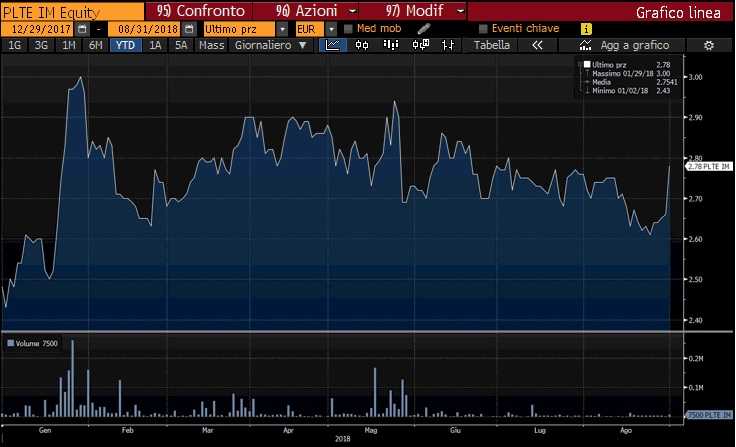Screen dimensions: 736x447
Task: Click the pencil edit icon
Action: [423, 28]
